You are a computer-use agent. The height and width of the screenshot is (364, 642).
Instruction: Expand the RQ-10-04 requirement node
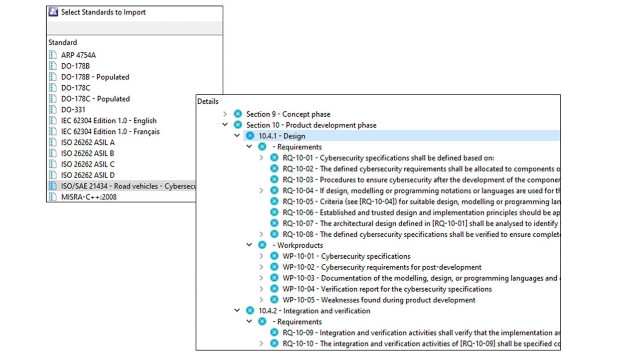(261, 191)
